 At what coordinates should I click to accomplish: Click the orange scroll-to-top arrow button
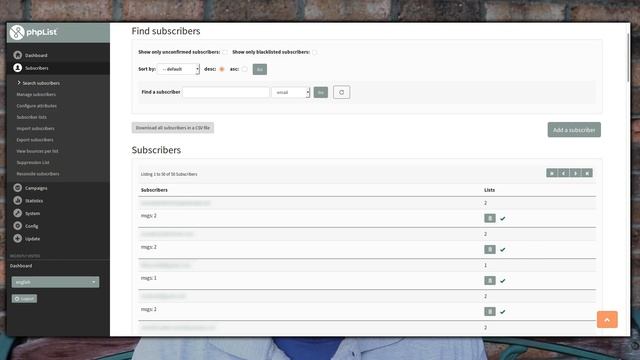coord(607,320)
